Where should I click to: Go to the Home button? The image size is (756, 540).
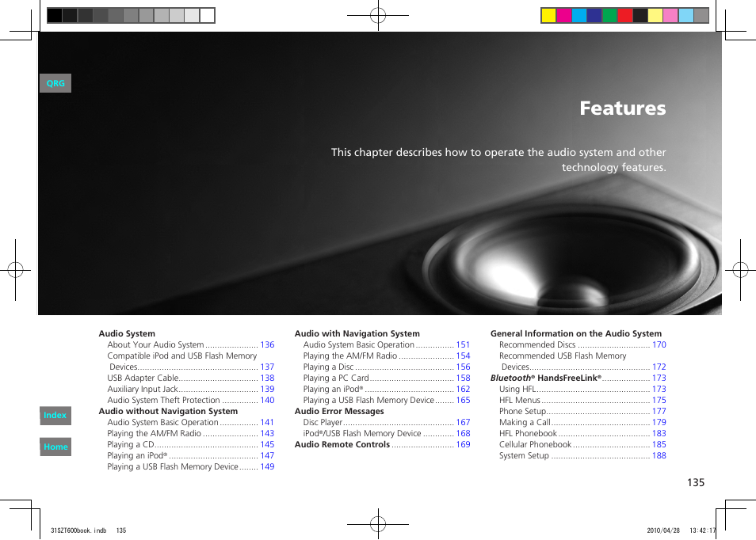pyautogui.click(x=55, y=447)
